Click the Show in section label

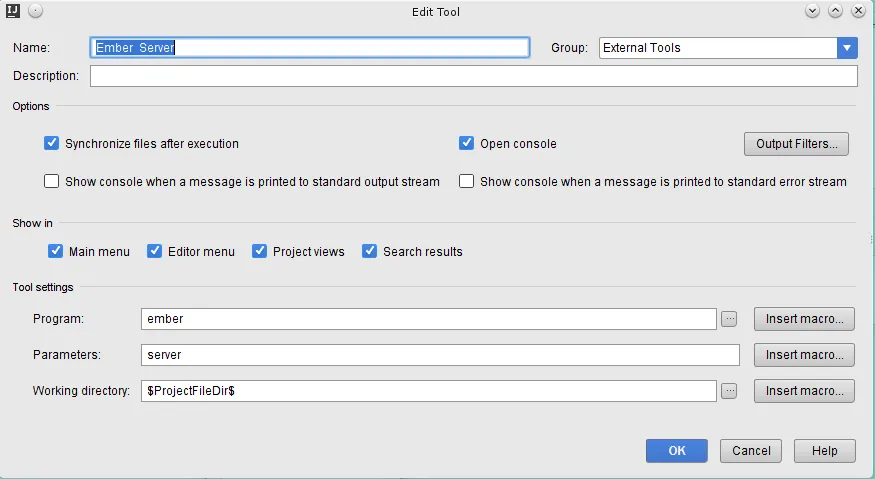click(32, 223)
